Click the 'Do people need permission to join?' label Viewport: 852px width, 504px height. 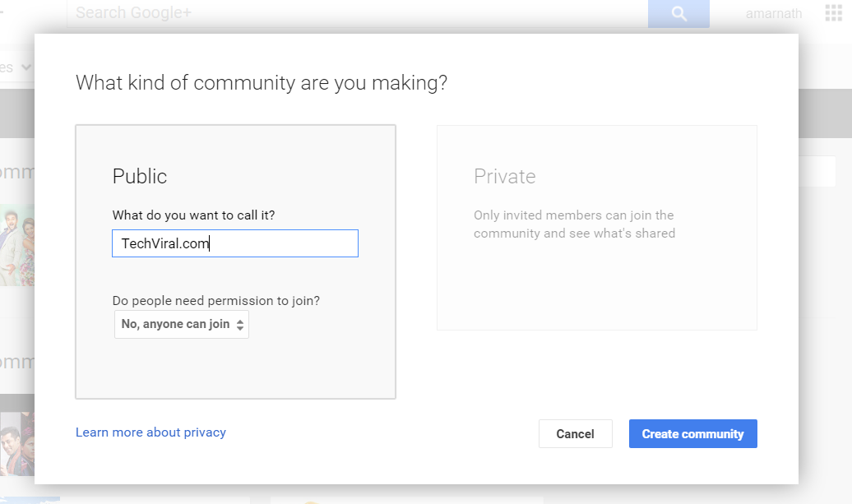click(x=216, y=301)
